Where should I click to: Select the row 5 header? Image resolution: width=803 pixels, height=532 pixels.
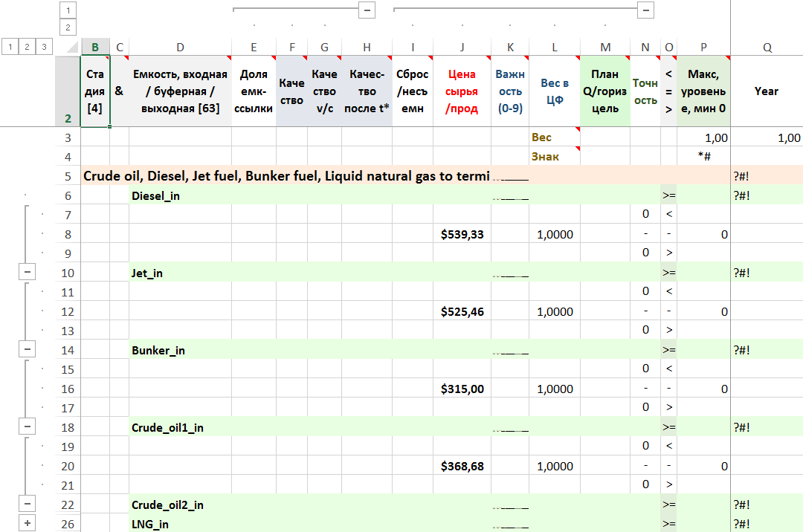tap(68, 176)
